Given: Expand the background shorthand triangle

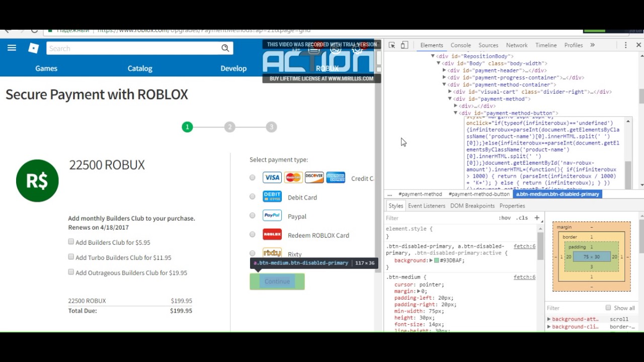Looking at the screenshot, I should [431, 261].
